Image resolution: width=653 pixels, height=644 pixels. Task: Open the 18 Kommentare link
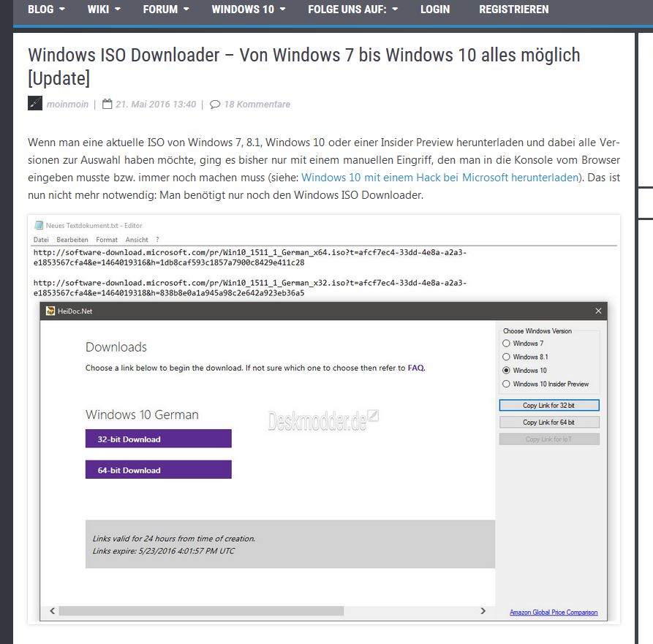click(257, 104)
